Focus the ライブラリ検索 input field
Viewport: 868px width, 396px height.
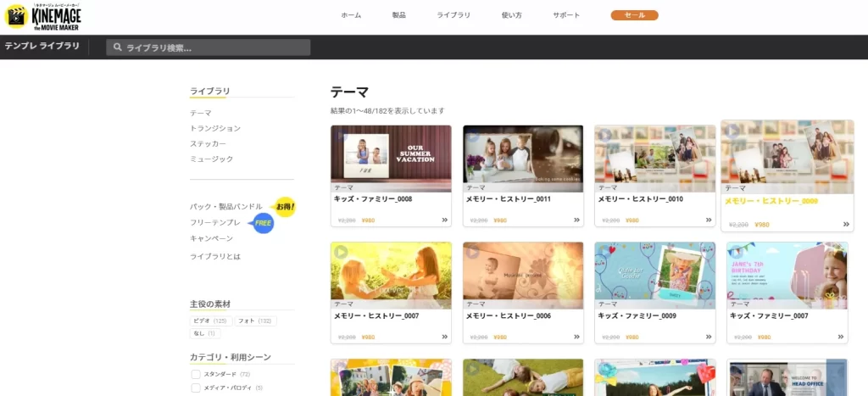point(209,47)
